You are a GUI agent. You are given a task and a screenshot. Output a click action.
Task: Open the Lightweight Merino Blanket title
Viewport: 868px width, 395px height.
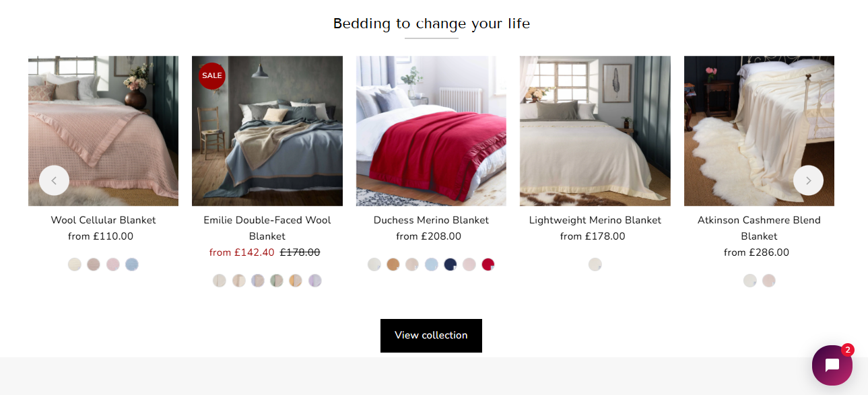[595, 220]
